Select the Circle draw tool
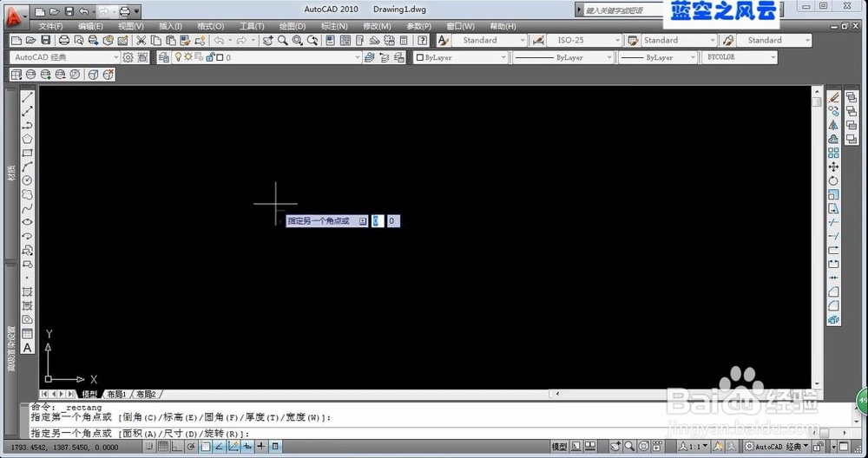This screenshot has width=868, height=458. [x=27, y=180]
